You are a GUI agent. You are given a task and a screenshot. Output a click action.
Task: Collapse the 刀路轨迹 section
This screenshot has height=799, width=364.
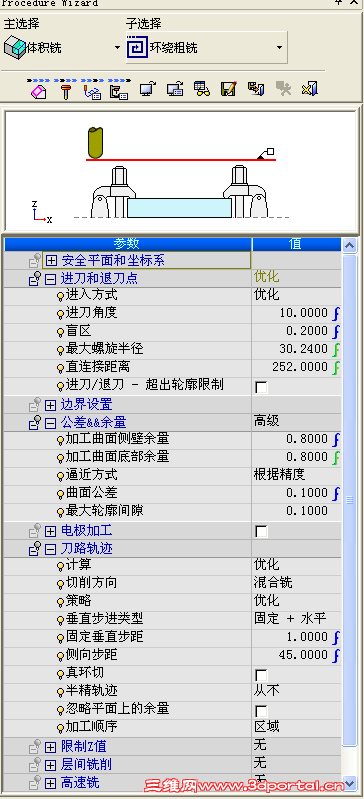[50, 549]
